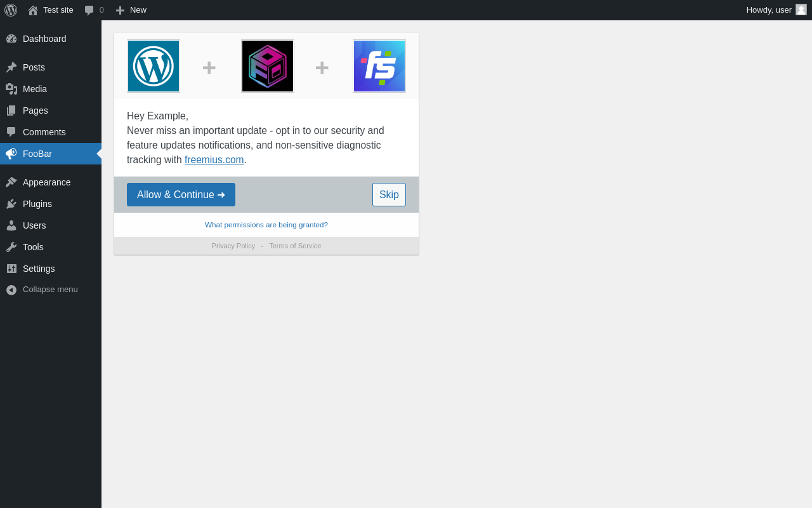Click the Comments speech bubble sidebar icon
The height and width of the screenshot is (508, 812).
tap(11, 132)
